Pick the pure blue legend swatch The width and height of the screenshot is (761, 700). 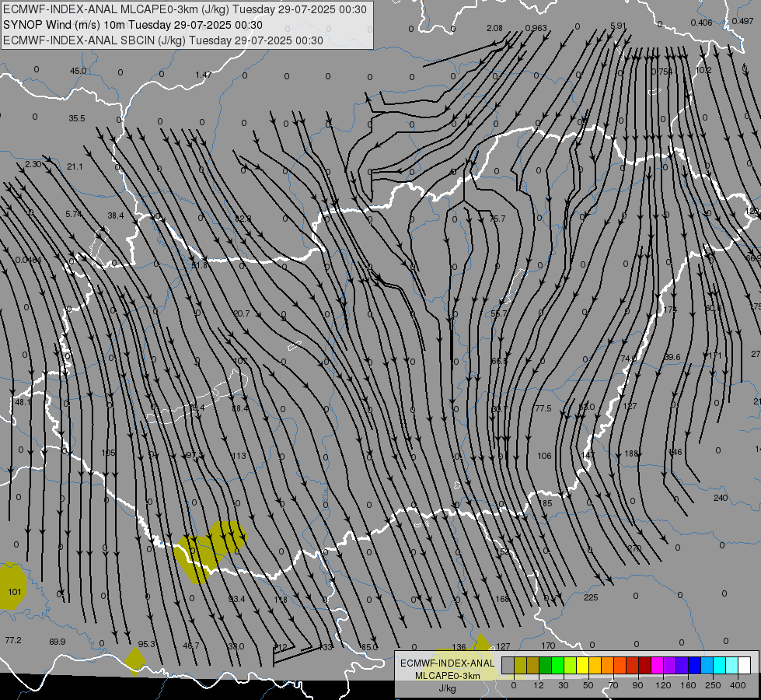(x=694, y=665)
